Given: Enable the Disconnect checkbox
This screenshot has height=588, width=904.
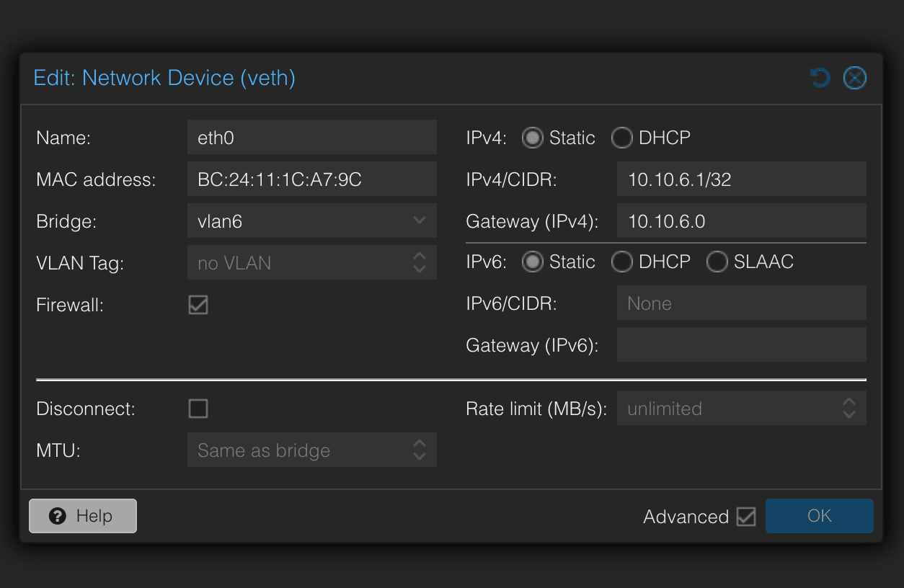Looking at the screenshot, I should (198, 409).
